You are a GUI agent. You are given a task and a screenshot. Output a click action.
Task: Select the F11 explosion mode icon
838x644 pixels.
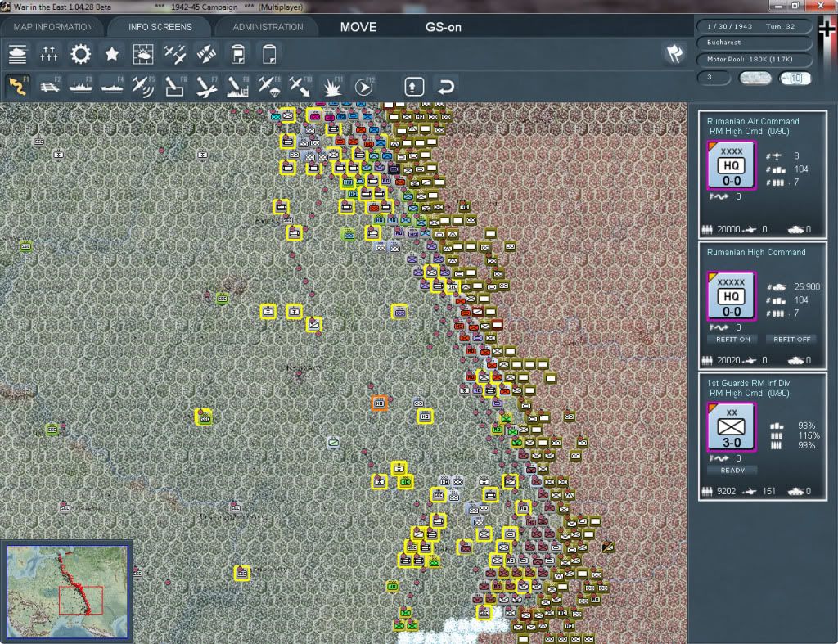(332, 86)
